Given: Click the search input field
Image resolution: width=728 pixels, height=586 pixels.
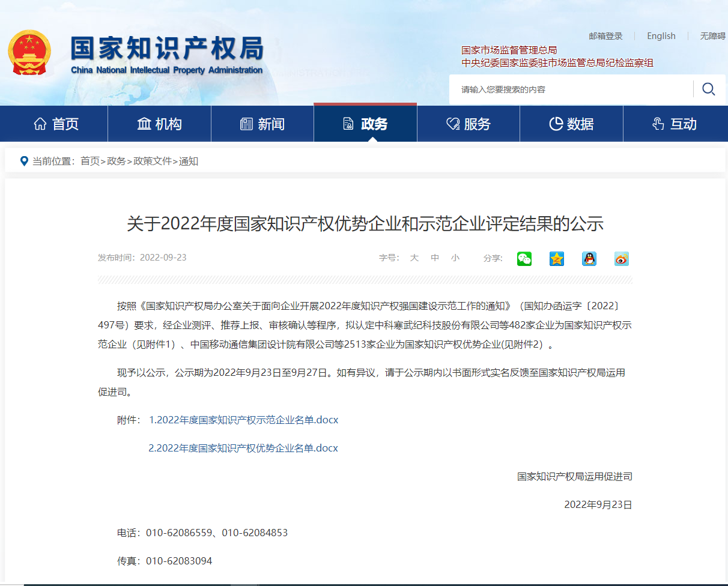Looking at the screenshot, I should [571, 89].
